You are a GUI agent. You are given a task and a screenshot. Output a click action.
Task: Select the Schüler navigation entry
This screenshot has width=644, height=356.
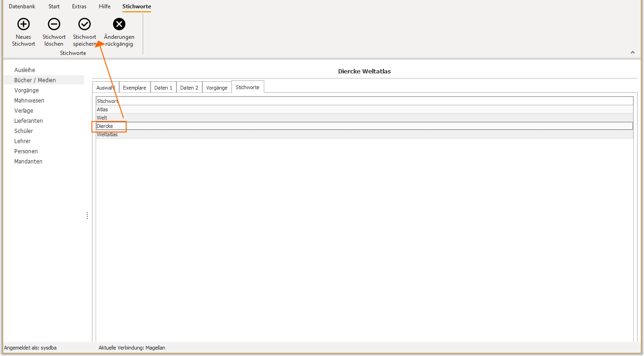(x=24, y=131)
